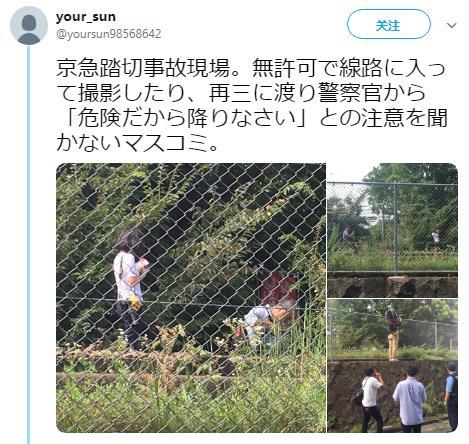Open the your_sun profile name link
The height and width of the screenshot is (444, 469).
coord(86,17)
